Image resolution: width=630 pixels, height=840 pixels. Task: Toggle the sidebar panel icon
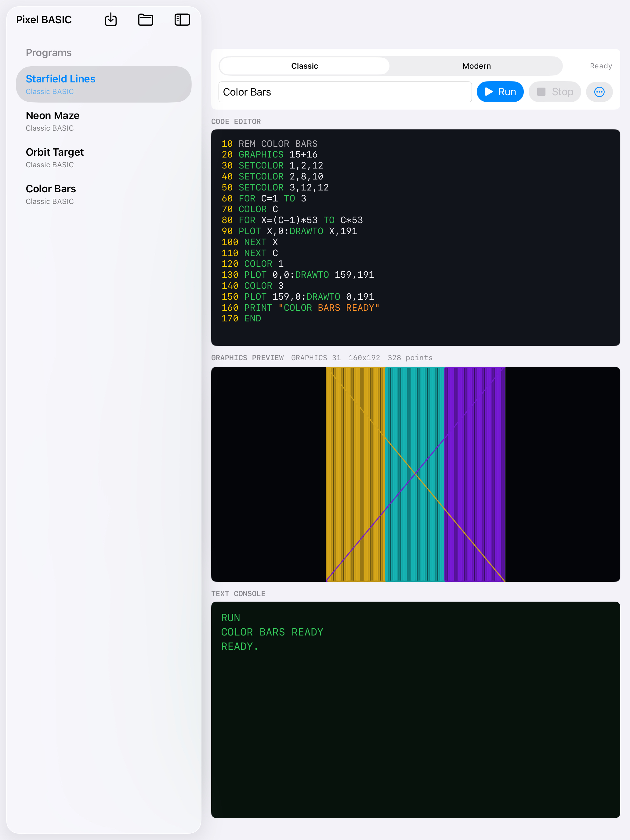pyautogui.click(x=182, y=19)
